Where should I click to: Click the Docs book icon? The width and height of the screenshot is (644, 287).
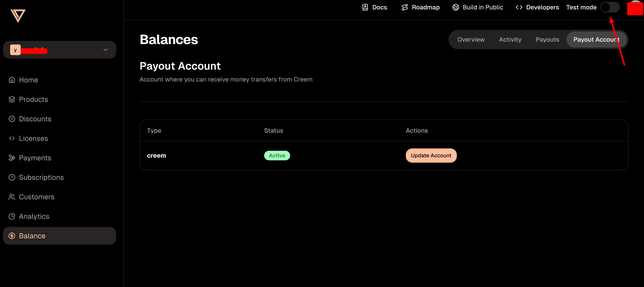365,7
